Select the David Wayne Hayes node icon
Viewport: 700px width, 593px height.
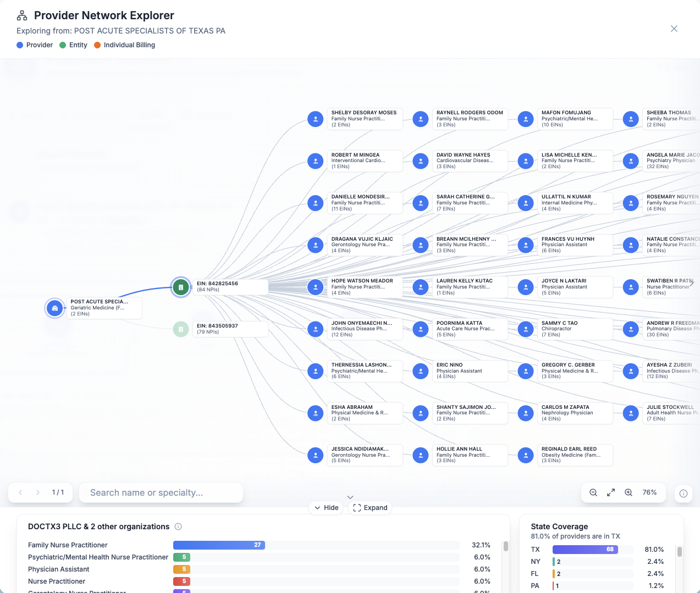(x=421, y=161)
